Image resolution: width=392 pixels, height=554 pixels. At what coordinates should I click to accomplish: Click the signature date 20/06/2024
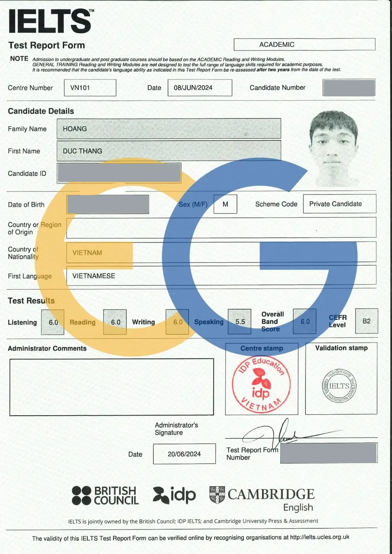point(184,454)
